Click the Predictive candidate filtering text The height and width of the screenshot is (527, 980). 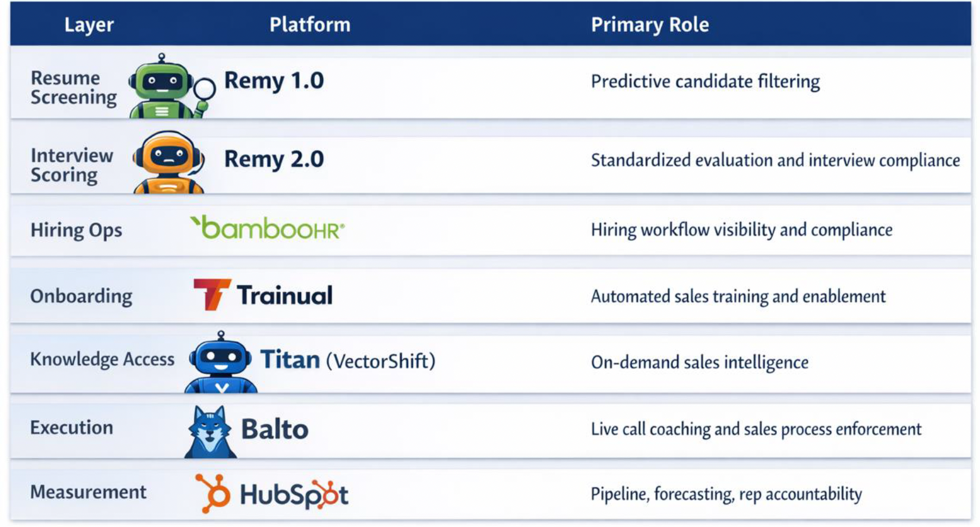pyautogui.click(x=705, y=81)
